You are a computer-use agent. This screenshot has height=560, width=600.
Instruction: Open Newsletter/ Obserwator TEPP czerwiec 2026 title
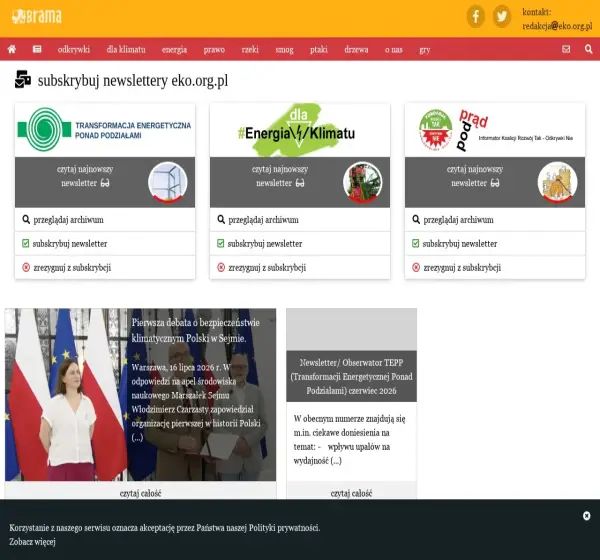(351, 376)
